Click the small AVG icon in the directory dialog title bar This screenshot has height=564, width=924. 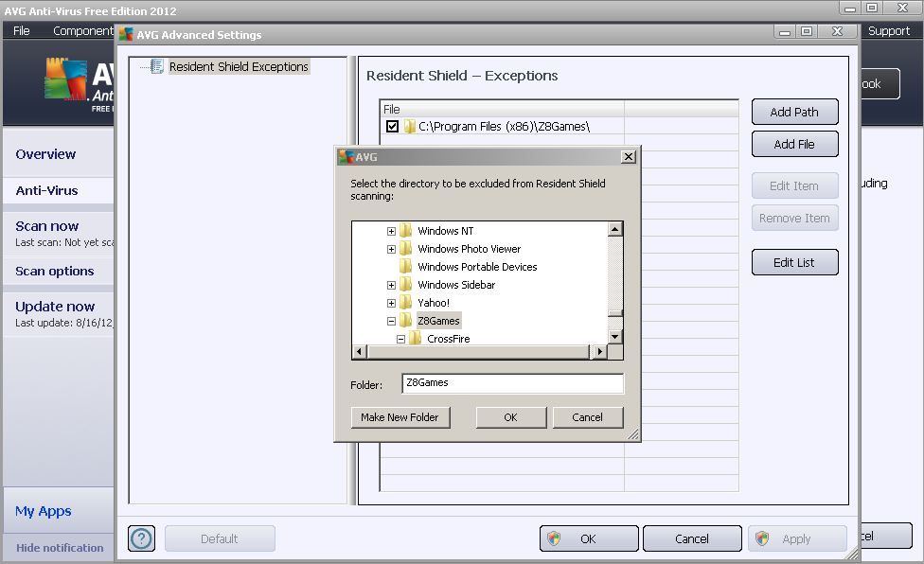346,156
